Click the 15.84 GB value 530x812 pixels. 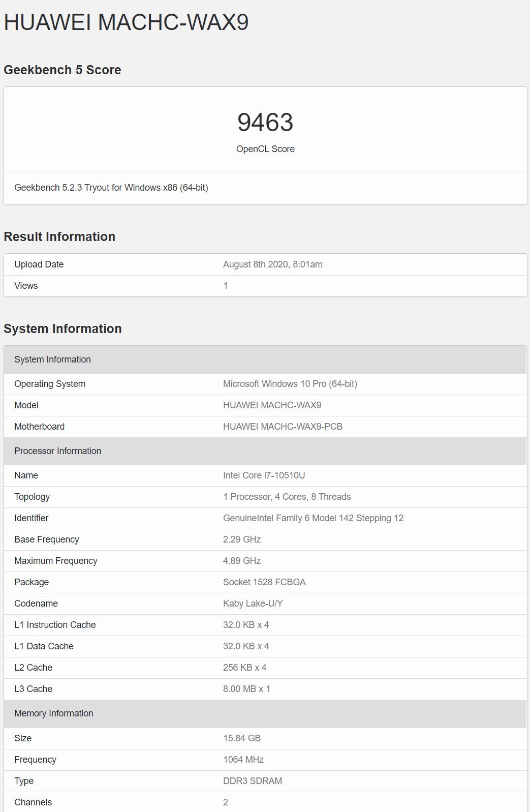242,738
